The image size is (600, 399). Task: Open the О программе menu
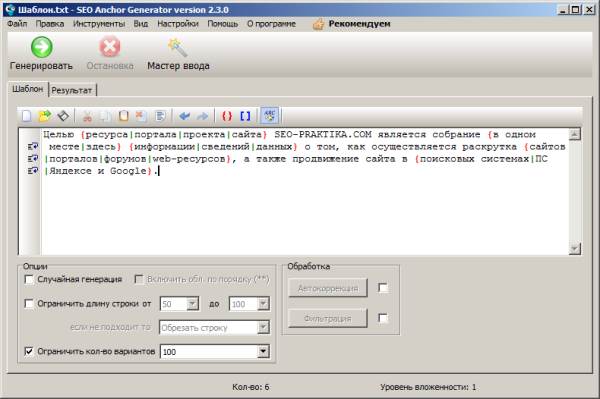(x=271, y=24)
